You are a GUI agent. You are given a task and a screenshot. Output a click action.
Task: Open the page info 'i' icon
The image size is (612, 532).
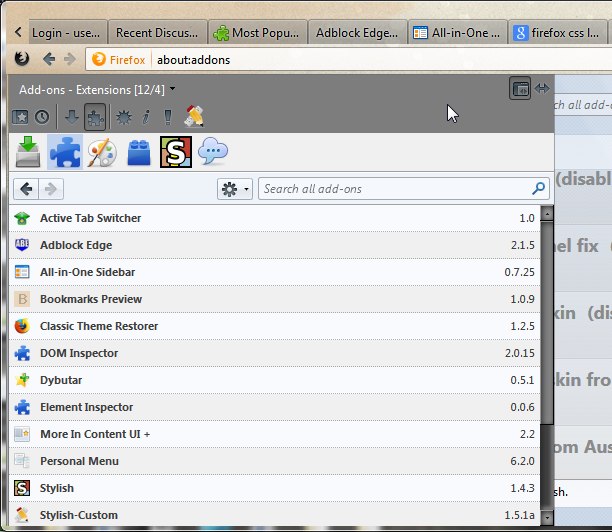[x=146, y=117]
